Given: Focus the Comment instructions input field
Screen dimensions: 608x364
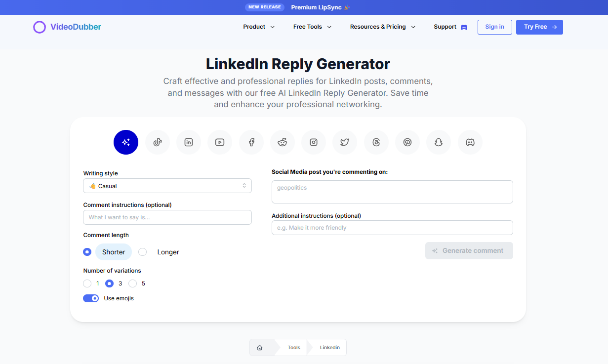Looking at the screenshot, I should (167, 217).
